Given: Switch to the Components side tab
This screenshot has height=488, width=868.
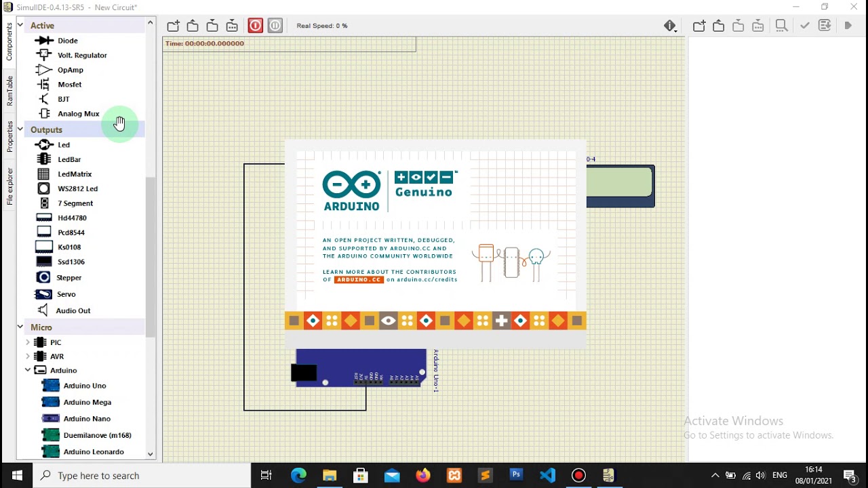Looking at the screenshot, I should (x=9, y=42).
